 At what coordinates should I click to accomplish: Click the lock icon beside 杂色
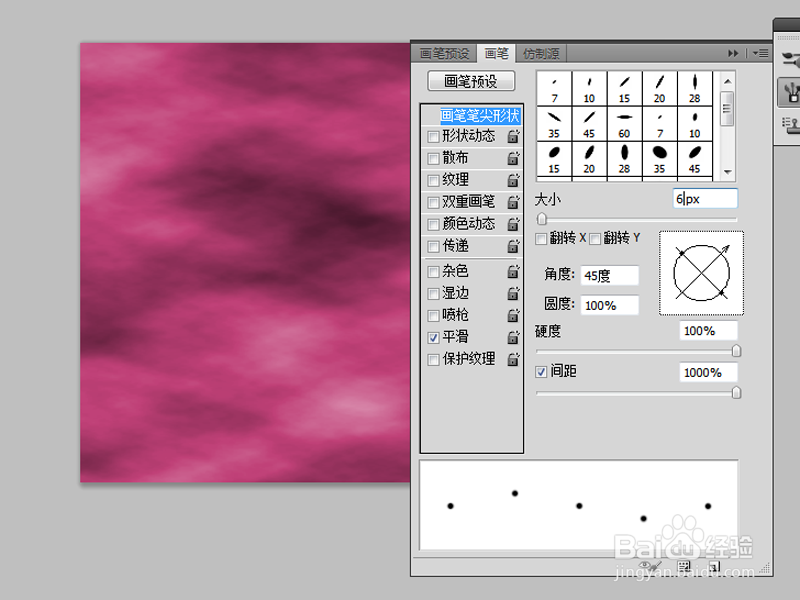(513, 271)
